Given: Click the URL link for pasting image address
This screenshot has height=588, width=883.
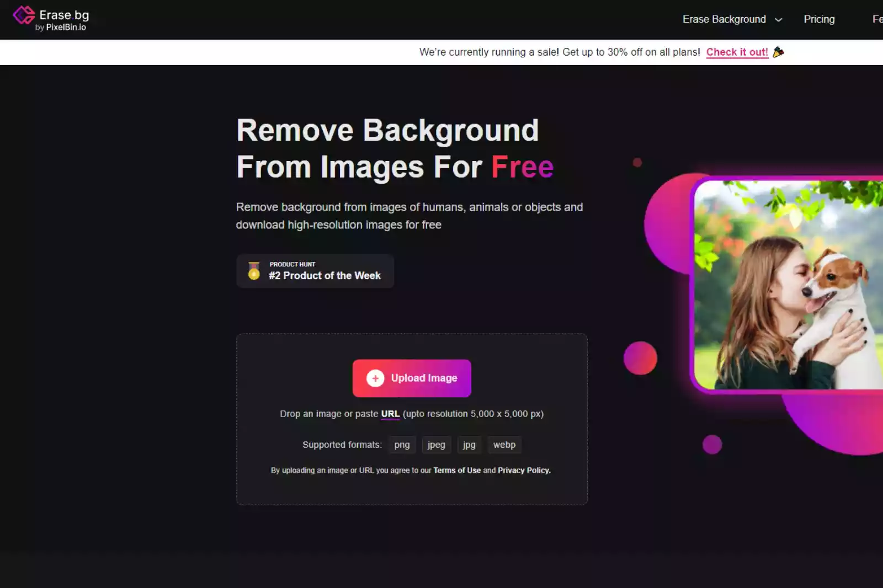Looking at the screenshot, I should click(390, 414).
